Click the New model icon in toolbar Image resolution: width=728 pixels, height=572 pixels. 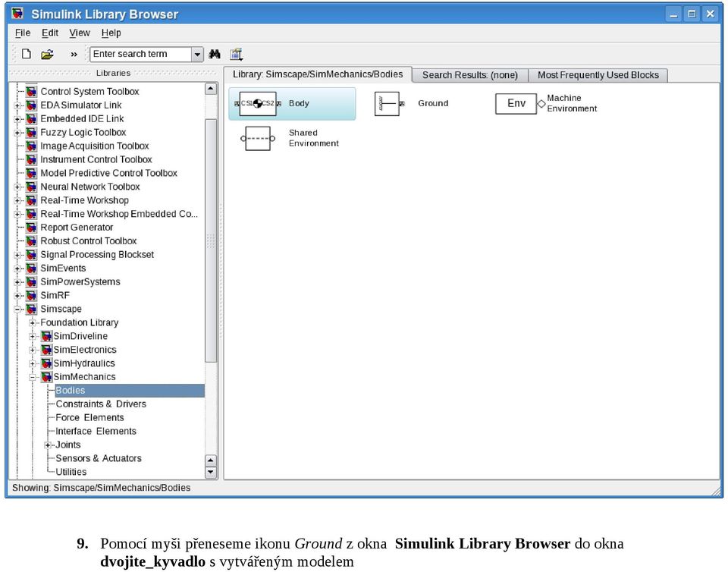(27, 54)
